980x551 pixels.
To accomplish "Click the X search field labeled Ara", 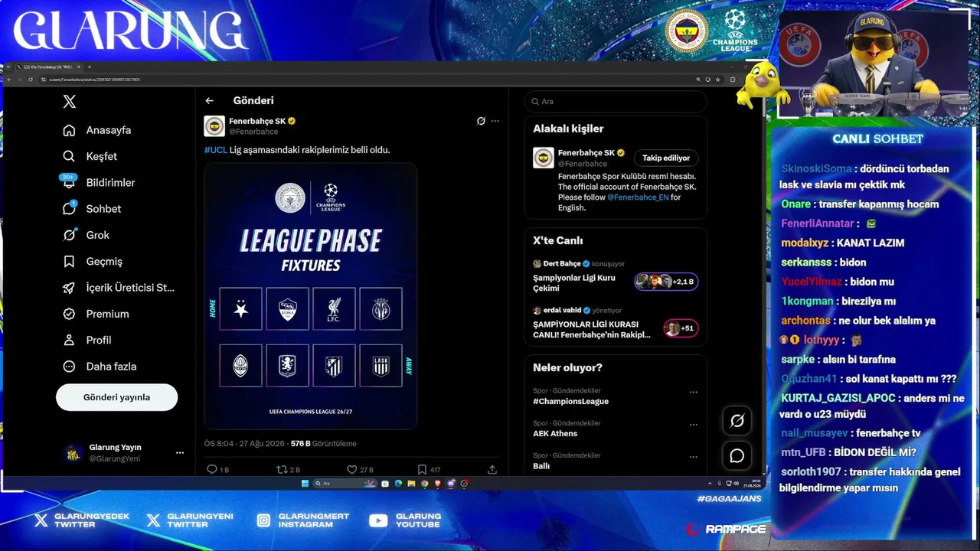I will coord(616,101).
